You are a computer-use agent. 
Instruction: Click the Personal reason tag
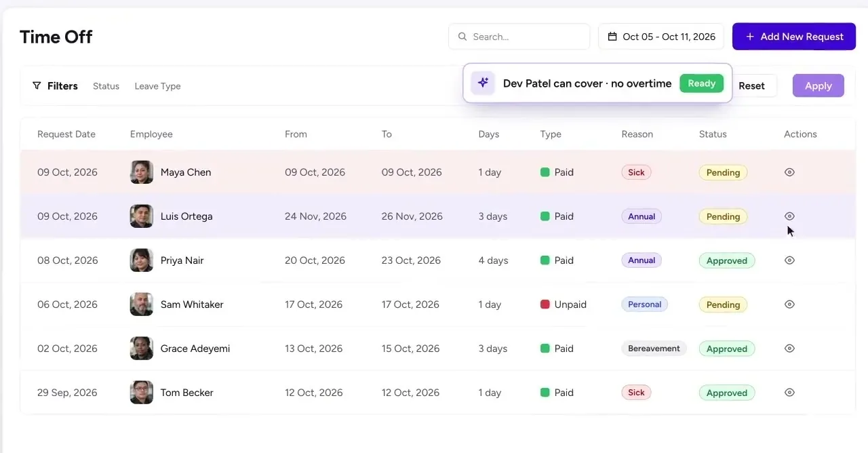point(644,304)
